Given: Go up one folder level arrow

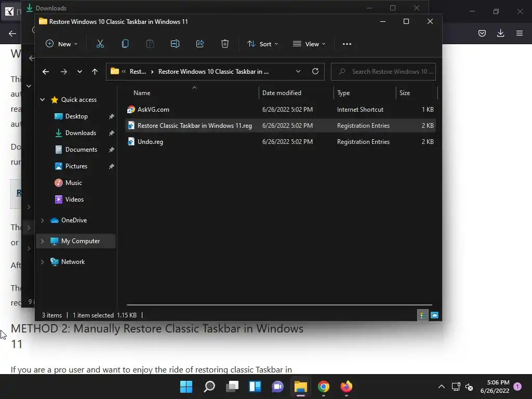Looking at the screenshot, I should coord(95,72).
